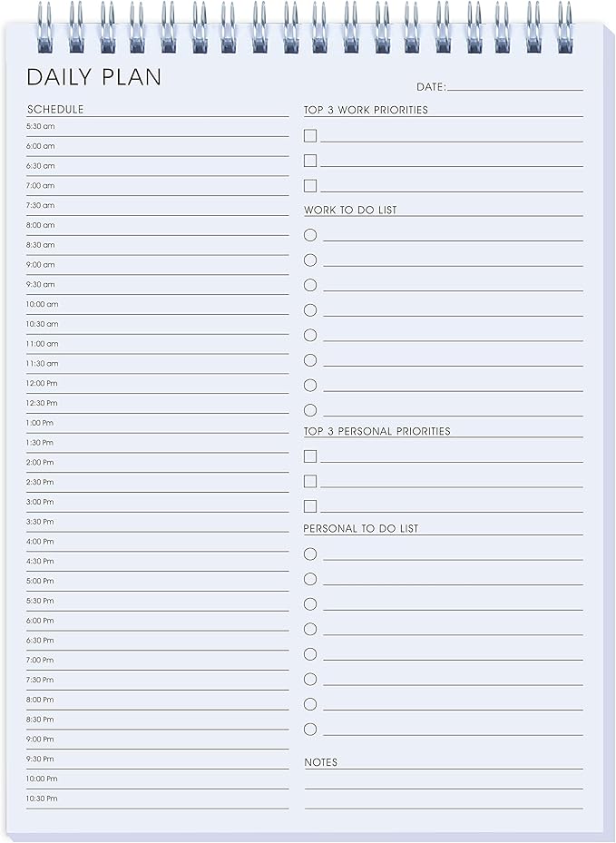The width and height of the screenshot is (616, 843).
Task: Mark last Personal To Do List circle
Action: click(x=310, y=729)
